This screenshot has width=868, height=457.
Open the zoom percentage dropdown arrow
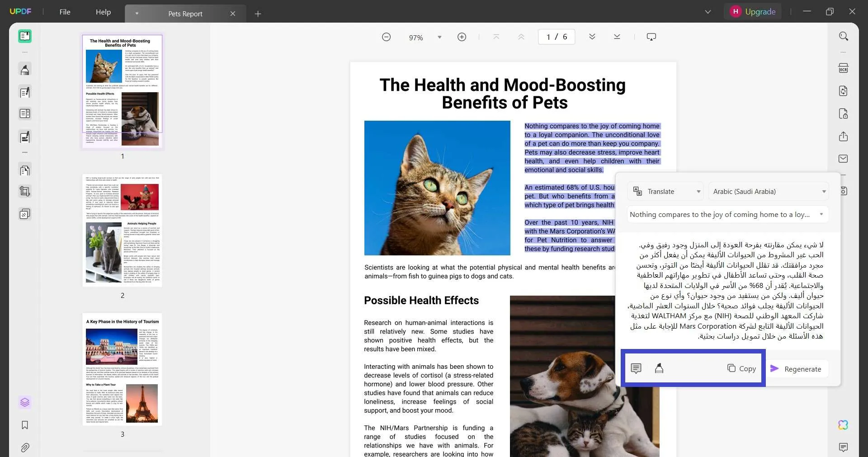click(x=439, y=37)
